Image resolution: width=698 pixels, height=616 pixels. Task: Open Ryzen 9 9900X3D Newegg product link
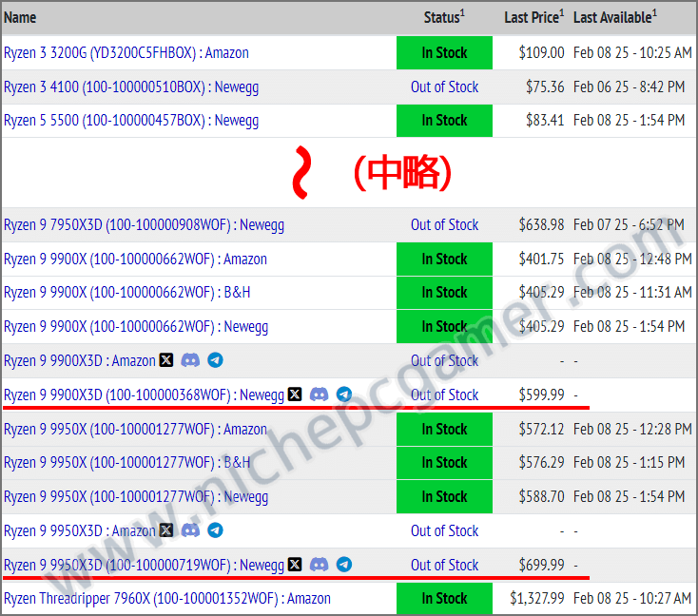(144, 395)
